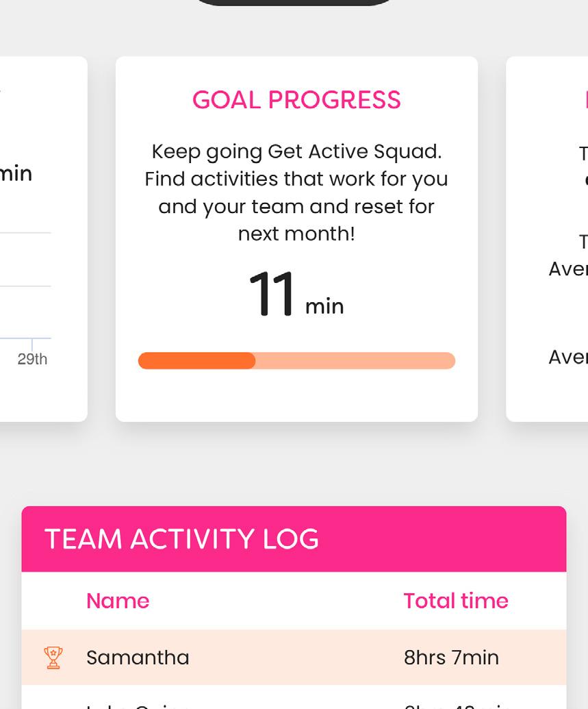Open the partially visible card on right

tap(548, 238)
